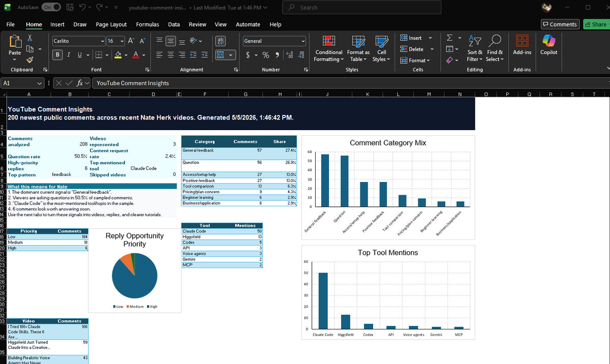The width and height of the screenshot is (610, 364).
Task: Click the Clear eraser icon
Action: pos(449,60)
